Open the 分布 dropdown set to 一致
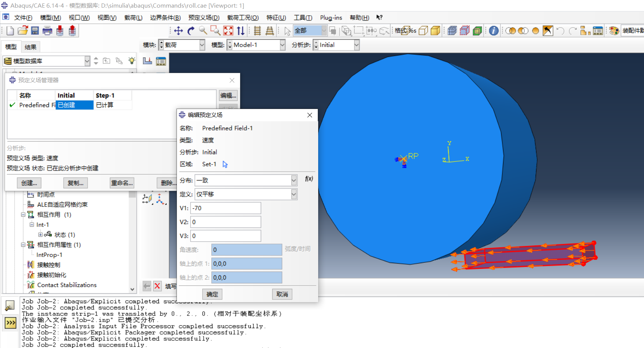 point(294,180)
